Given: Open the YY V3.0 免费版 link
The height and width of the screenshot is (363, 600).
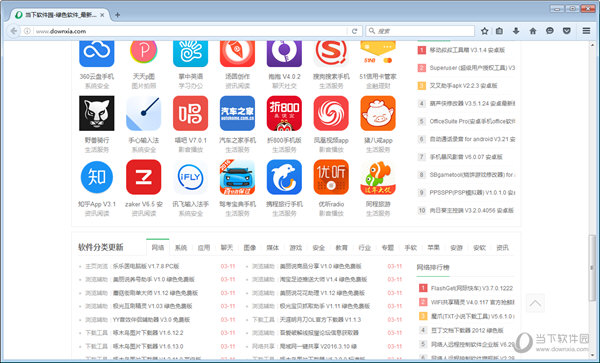Looking at the screenshot, I should point(151,320).
